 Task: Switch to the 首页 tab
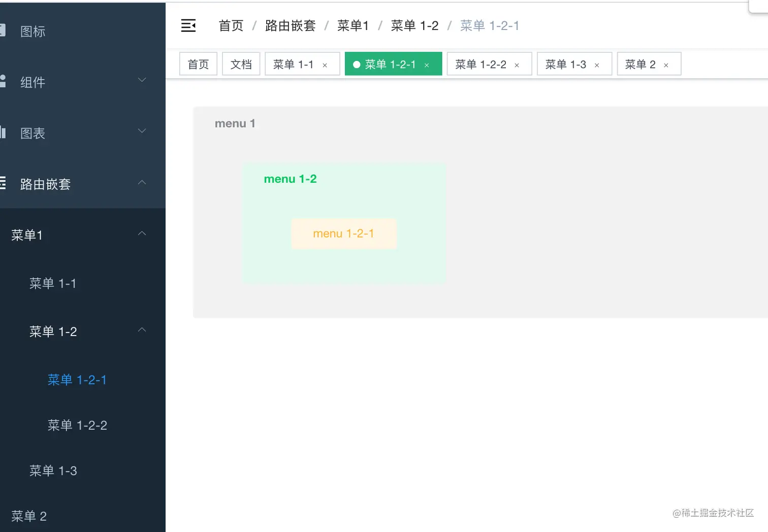pyautogui.click(x=198, y=64)
